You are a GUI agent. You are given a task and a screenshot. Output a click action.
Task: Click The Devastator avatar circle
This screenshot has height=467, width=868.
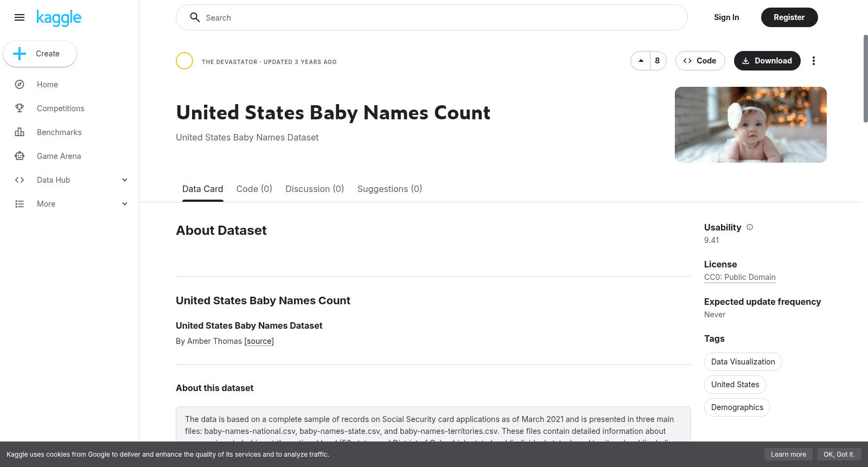pyautogui.click(x=184, y=61)
